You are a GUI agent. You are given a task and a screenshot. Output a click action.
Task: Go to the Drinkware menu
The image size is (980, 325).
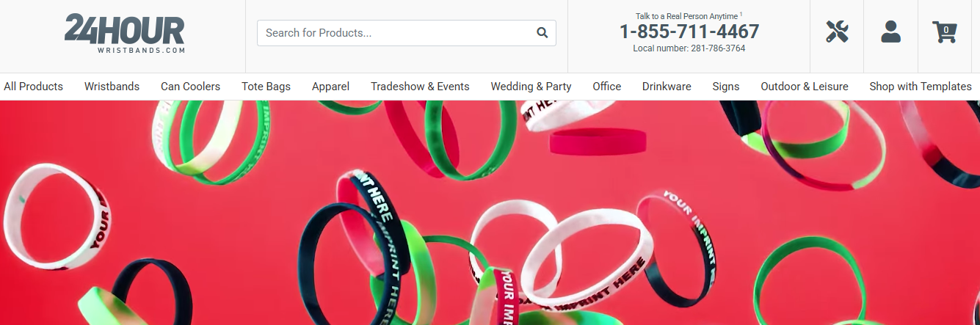click(667, 87)
